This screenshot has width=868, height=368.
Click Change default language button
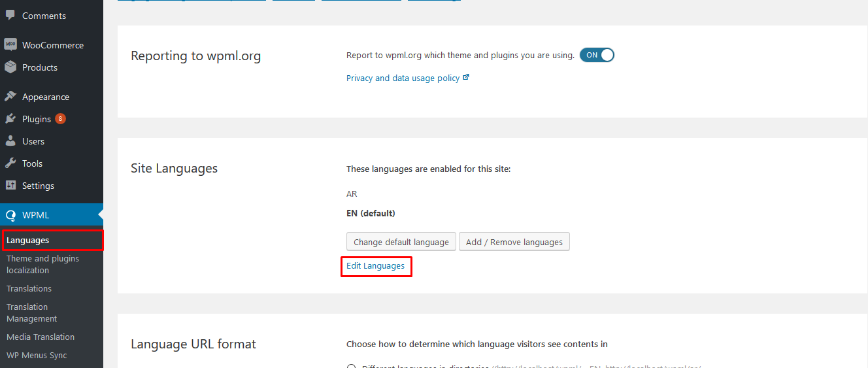point(401,242)
